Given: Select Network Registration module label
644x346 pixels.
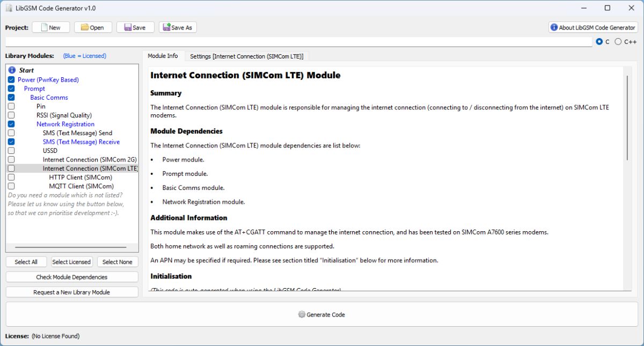Looking at the screenshot, I should 65,124.
